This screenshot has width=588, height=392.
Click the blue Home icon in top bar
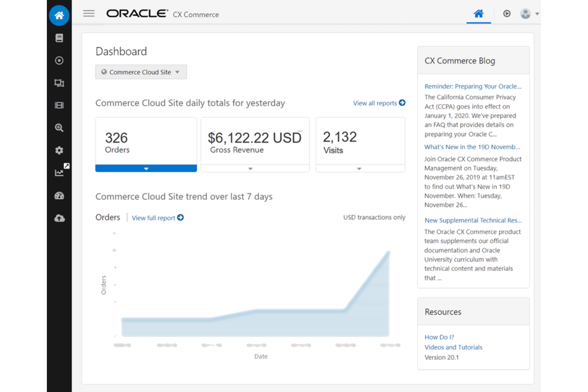tap(479, 14)
